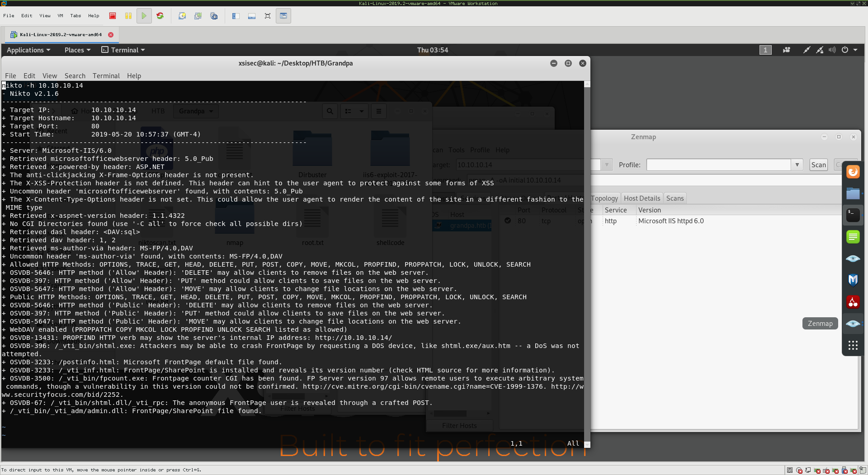Open the VMware VM menu
868x475 pixels.
tap(60, 16)
